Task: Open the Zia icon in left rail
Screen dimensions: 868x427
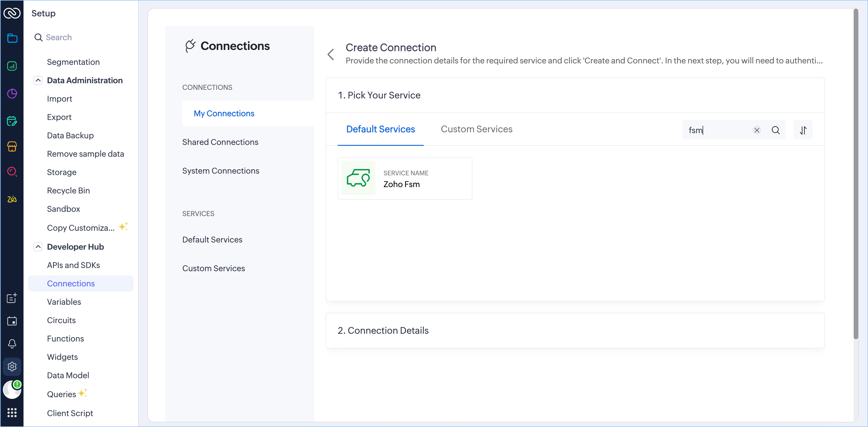Action: click(x=12, y=199)
